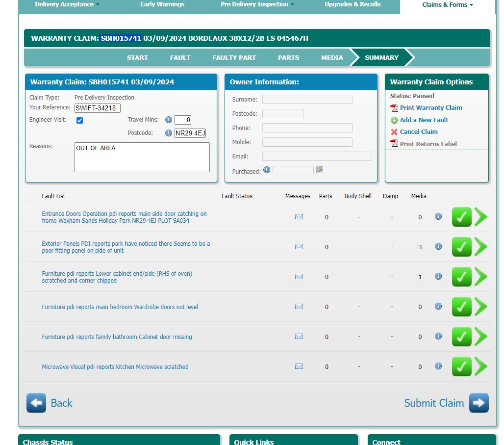Open Pre Delivery Inspection dropdown menu
Screen dimensions: 504x445
(257, 4)
